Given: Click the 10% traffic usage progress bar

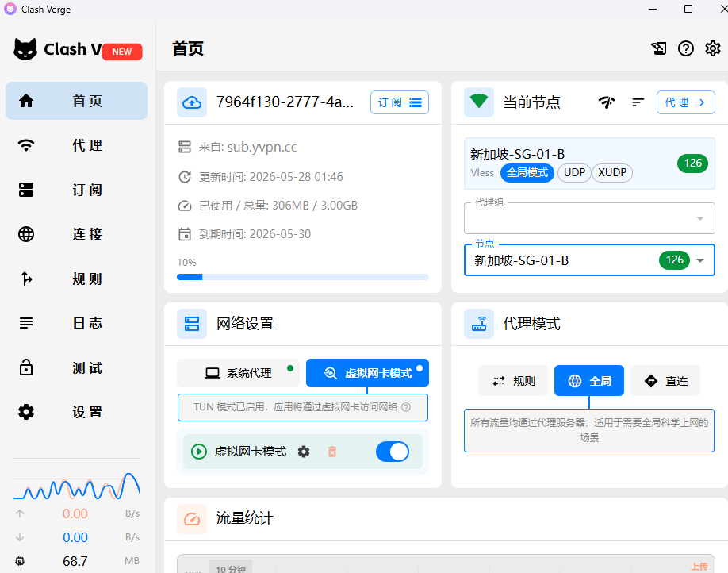Looking at the screenshot, I should (303, 277).
